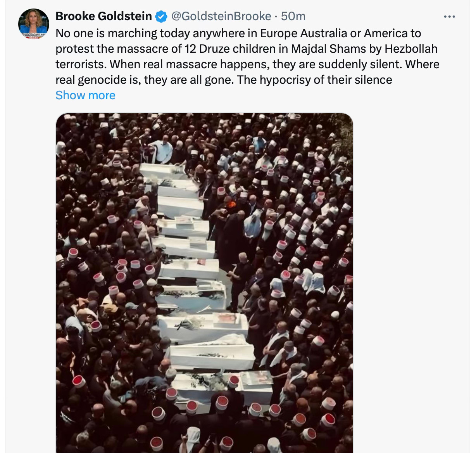476x453 pixels.
Task: Visit author page via bold name
Action: point(104,16)
